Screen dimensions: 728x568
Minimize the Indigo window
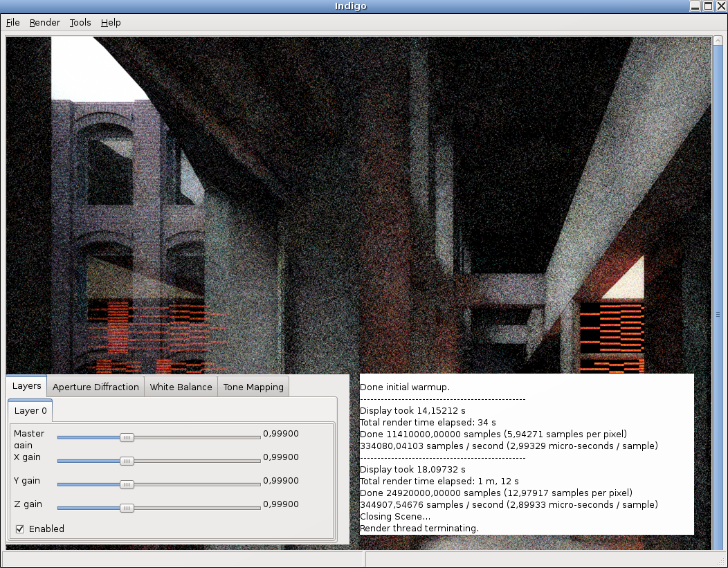[x=695, y=6]
